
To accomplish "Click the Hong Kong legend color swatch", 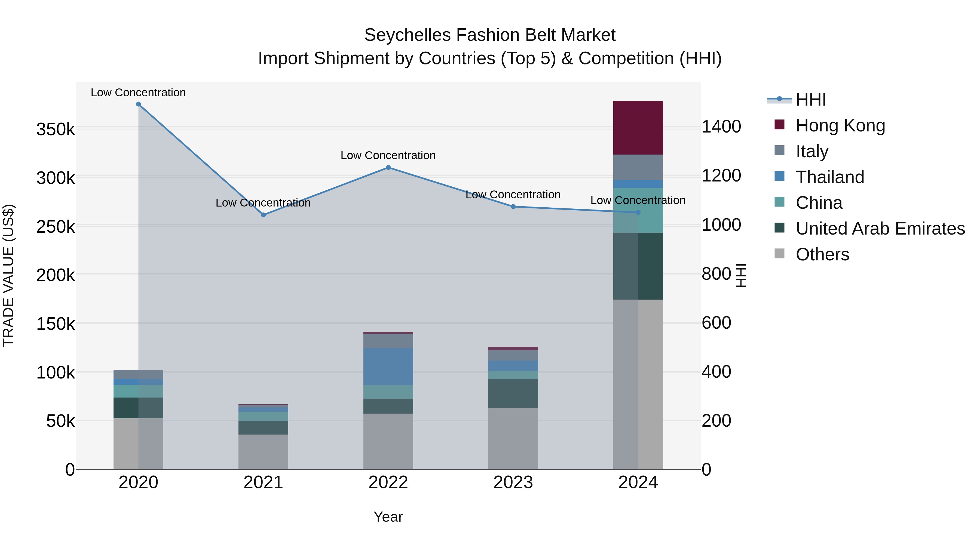I will [780, 125].
